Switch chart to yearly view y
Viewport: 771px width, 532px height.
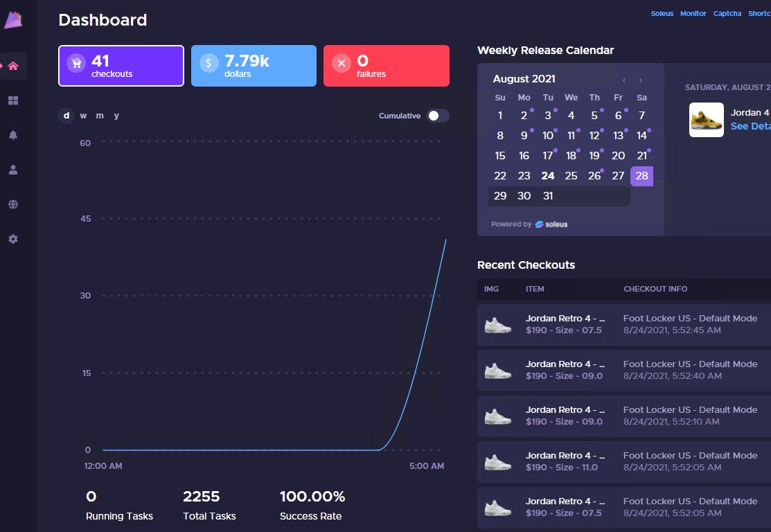[x=116, y=116]
